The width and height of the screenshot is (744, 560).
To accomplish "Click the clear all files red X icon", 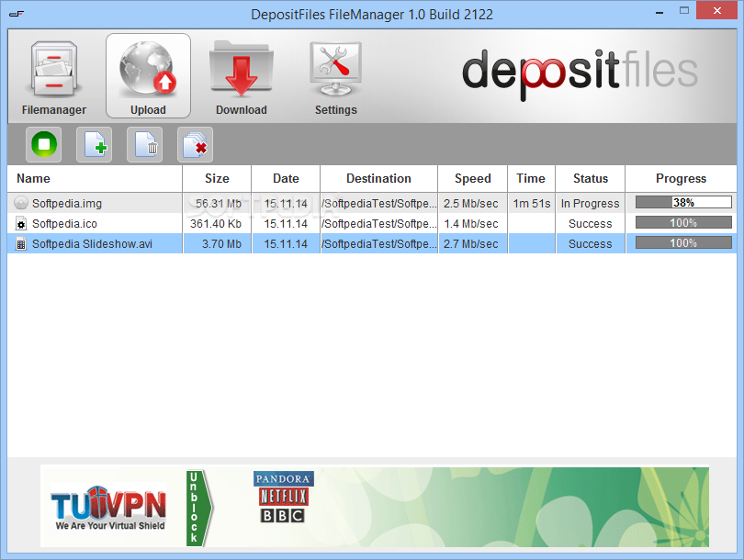I will 195,144.
